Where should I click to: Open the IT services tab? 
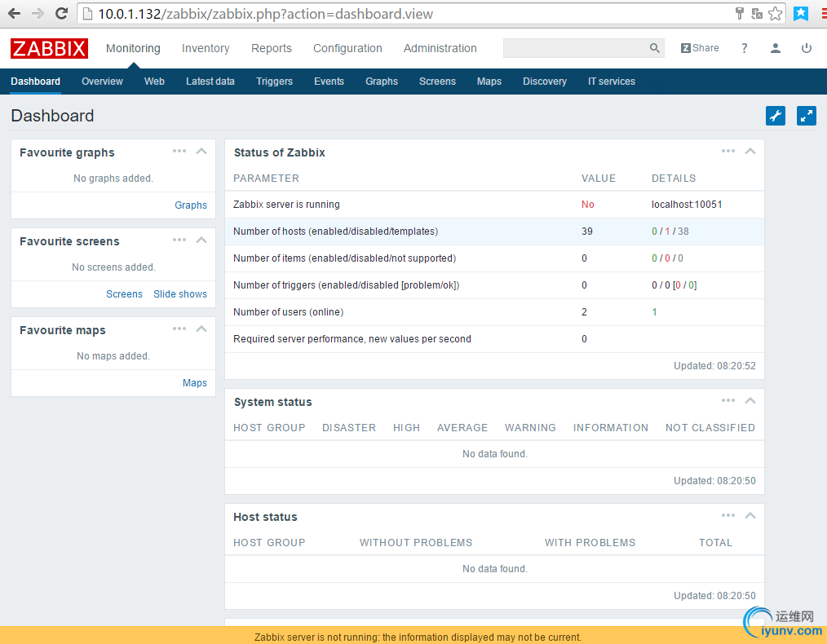click(612, 82)
